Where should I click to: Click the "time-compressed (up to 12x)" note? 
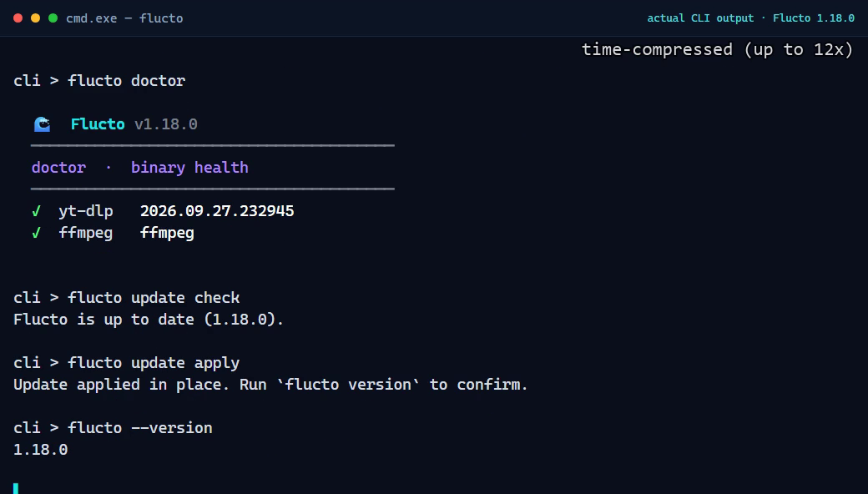tap(717, 50)
